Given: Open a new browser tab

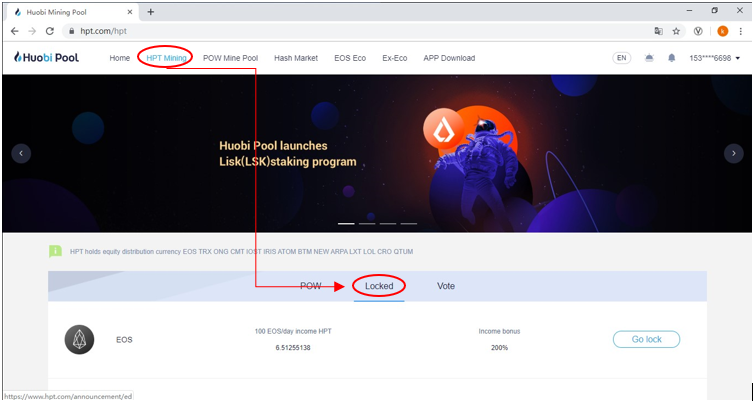Looking at the screenshot, I should pyautogui.click(x=150, y=12).
